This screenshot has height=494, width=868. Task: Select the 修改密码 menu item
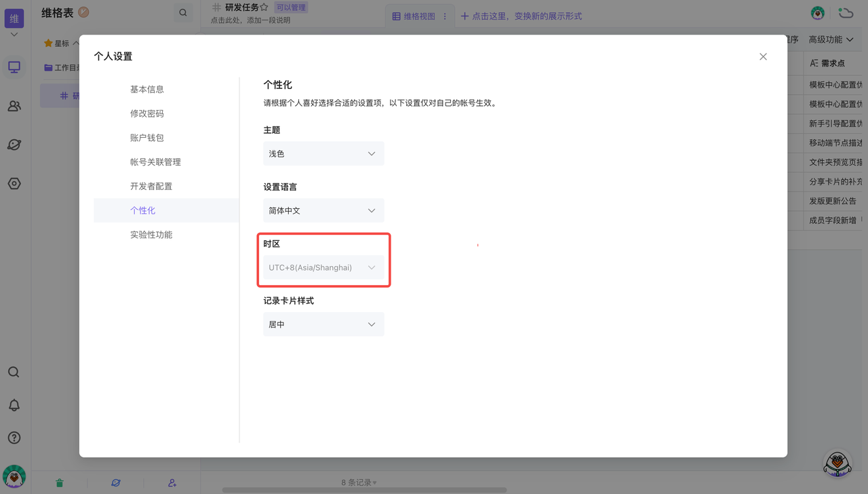[147, 114]
